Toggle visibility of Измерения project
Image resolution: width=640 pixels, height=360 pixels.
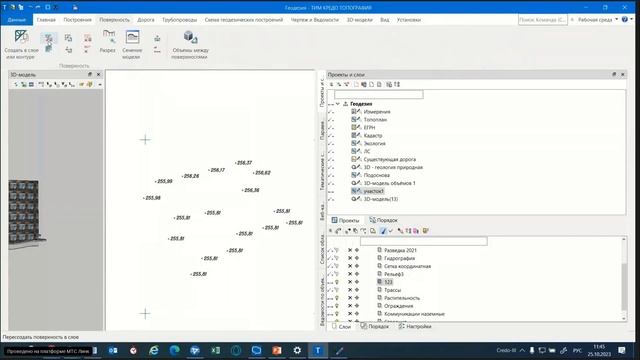[331, 112]
